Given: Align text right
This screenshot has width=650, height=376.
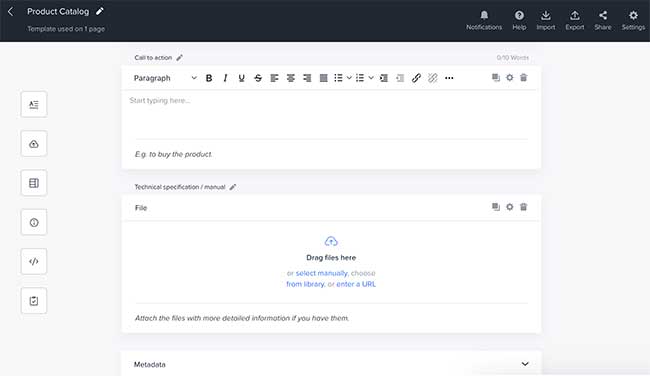Looking at the screenshot, I should pyautogui.click(x=307, y=78).
